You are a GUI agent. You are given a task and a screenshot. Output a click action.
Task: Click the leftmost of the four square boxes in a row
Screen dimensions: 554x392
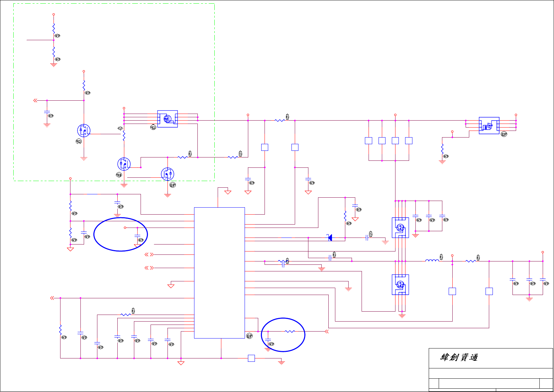pos(369,141)
